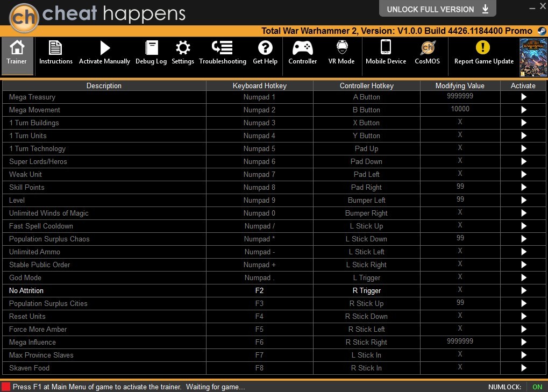Activate Skaven Food cheat
Viewport: 548px width, 392px height.
524,368
